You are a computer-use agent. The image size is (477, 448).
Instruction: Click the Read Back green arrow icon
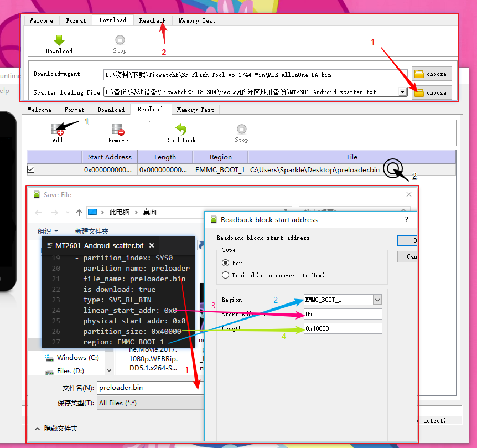(181, 130)
